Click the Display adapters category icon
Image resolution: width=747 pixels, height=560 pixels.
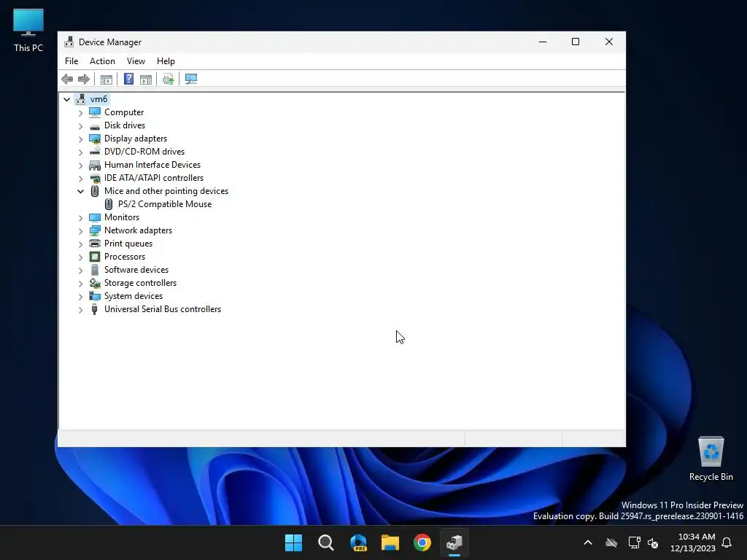click(95, 139)
